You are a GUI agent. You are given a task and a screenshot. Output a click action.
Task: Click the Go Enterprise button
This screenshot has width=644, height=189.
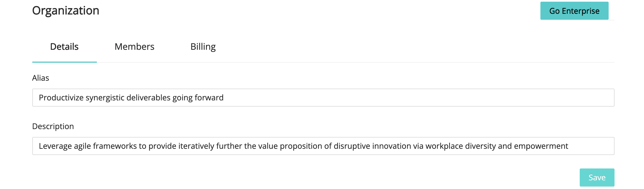click(x=574, y=11)
